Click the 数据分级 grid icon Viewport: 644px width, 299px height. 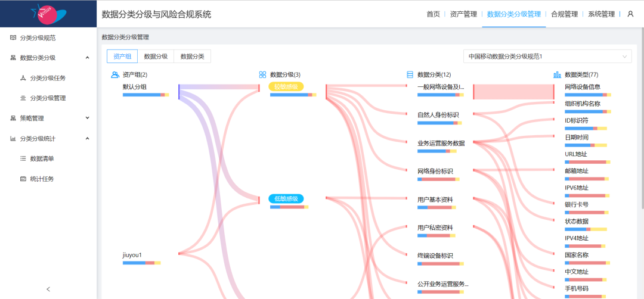(262, 75)
